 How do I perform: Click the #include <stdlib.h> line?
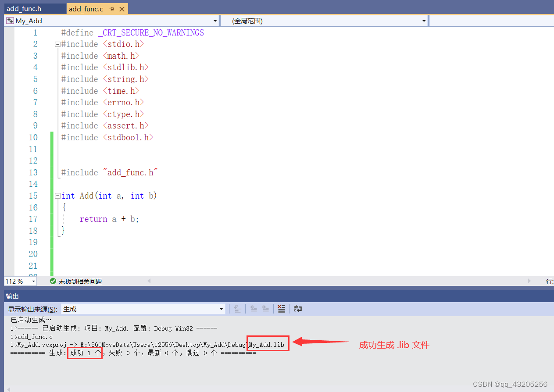click(105, 68)
